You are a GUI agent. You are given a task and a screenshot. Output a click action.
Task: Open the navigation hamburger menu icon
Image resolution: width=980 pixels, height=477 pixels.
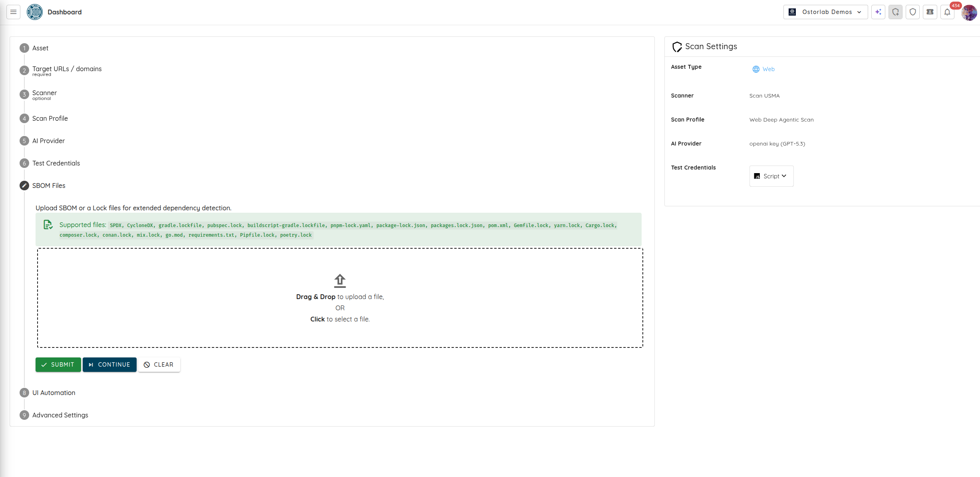pos(13,12)
